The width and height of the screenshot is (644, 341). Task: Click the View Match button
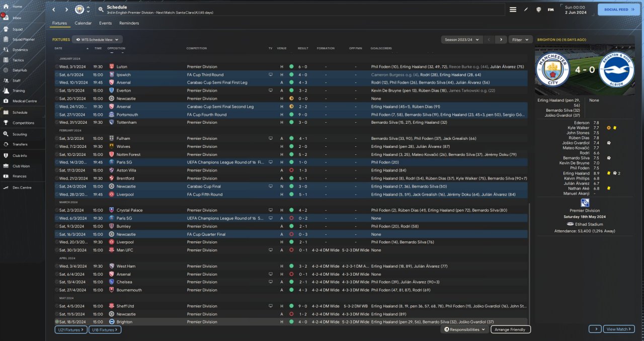tap(618, 329)
